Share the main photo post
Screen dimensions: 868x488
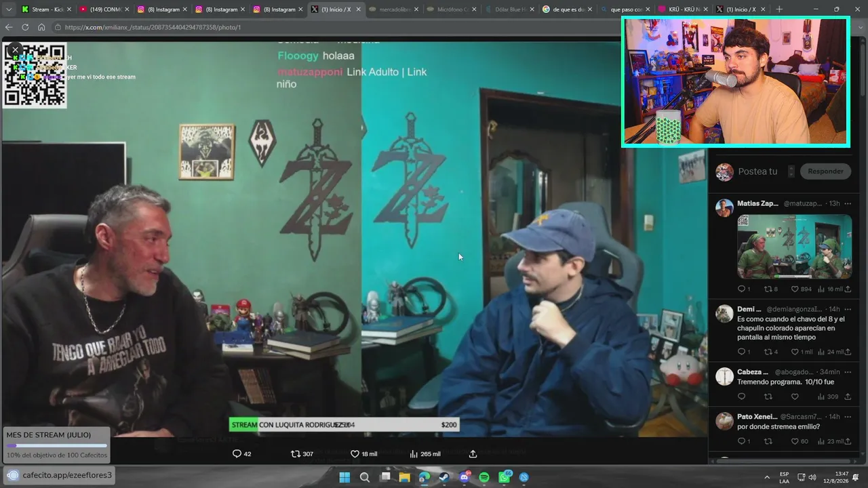click(473, 453)
